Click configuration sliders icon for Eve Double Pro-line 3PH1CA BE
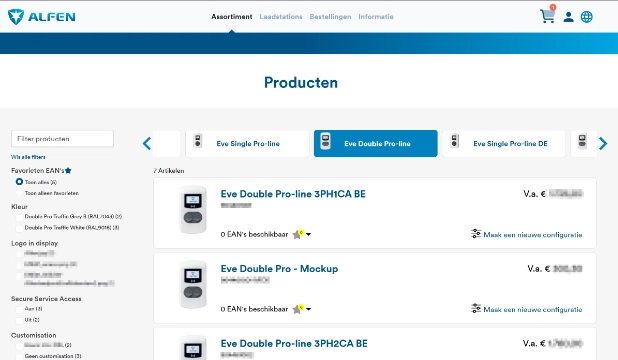The image size is (618, 360). (x=476, y=234)
